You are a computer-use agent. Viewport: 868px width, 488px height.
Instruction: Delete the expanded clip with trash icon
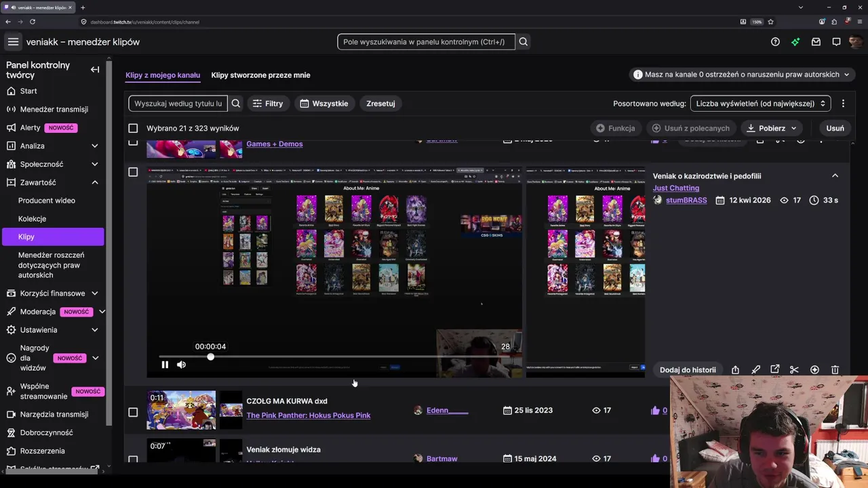point(835,370)
